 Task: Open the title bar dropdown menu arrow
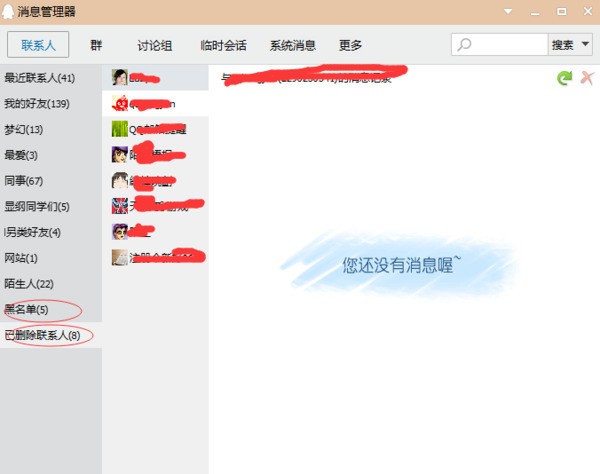pyautogui.click(x=508, y=11)
